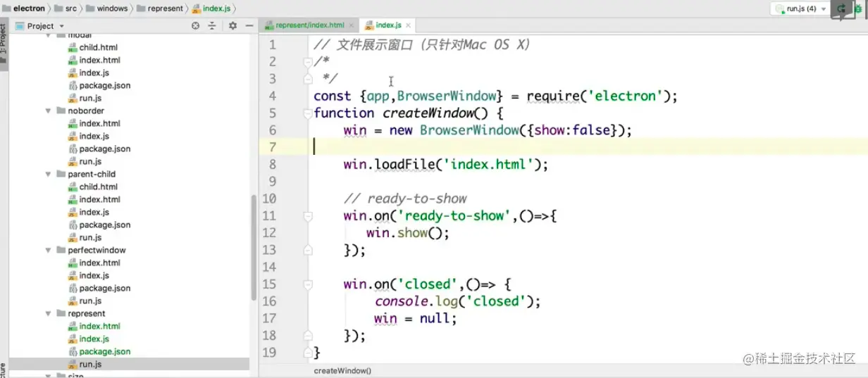This screenshot has width=868, height=378.
Task: Click the JSON icon of package.json in modal
Action: (73, 86)
